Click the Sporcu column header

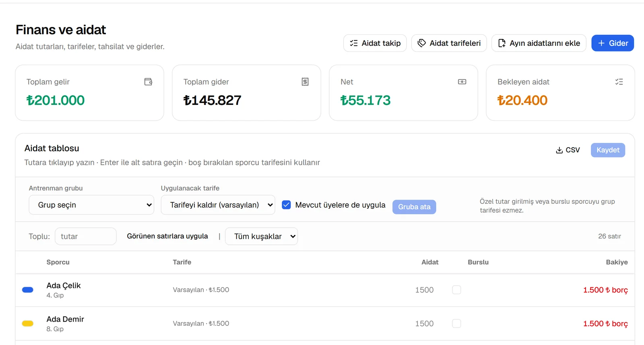point(58,262)
